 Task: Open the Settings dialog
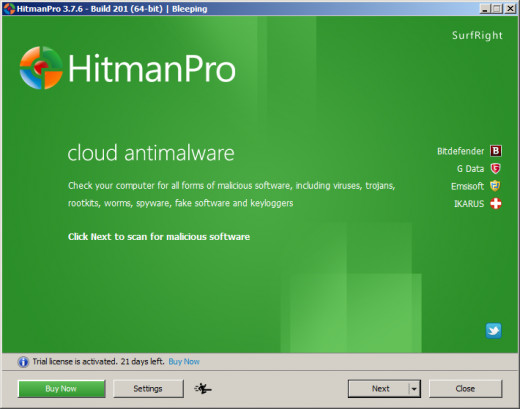tap(148, 389)
